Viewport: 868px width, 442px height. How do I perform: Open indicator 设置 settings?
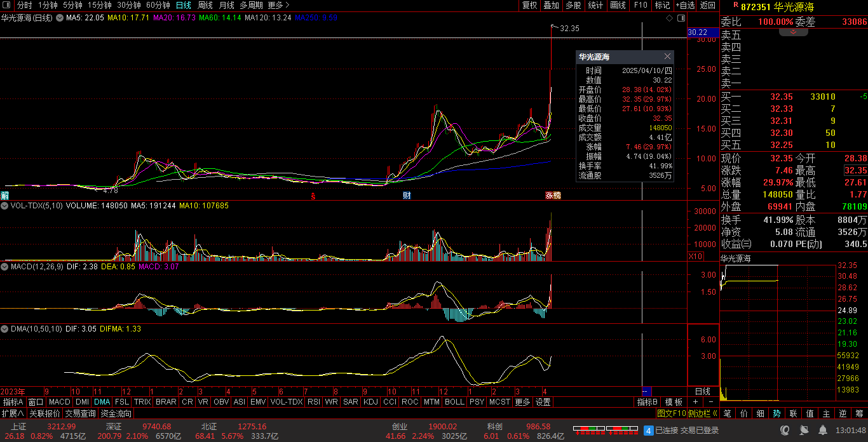tap(543, 402)
